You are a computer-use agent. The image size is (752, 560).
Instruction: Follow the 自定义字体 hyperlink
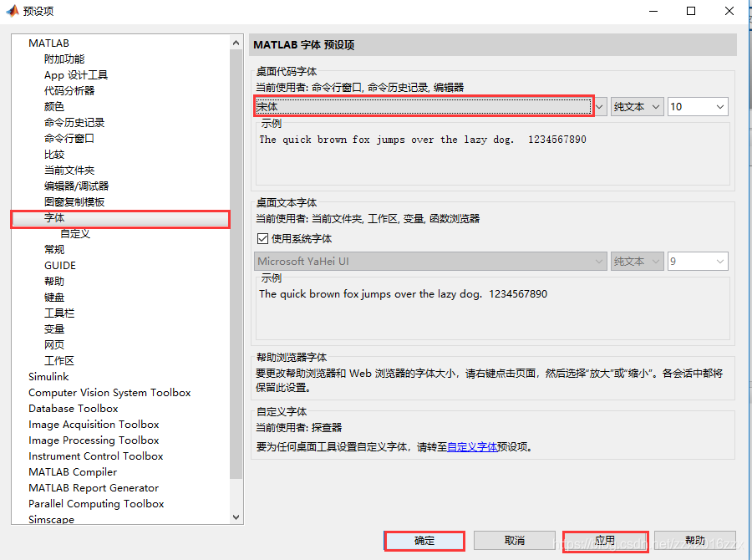tap(472, 447)
